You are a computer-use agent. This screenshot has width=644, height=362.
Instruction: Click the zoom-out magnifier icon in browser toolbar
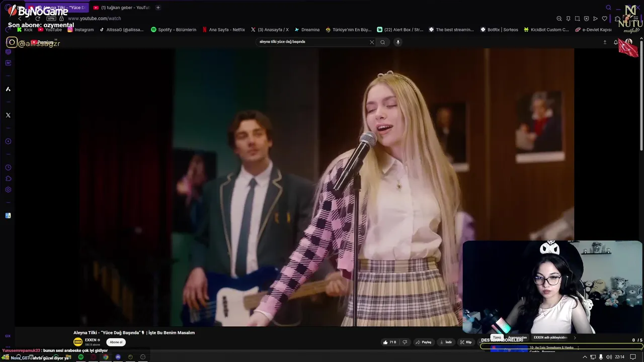[559, 19]
